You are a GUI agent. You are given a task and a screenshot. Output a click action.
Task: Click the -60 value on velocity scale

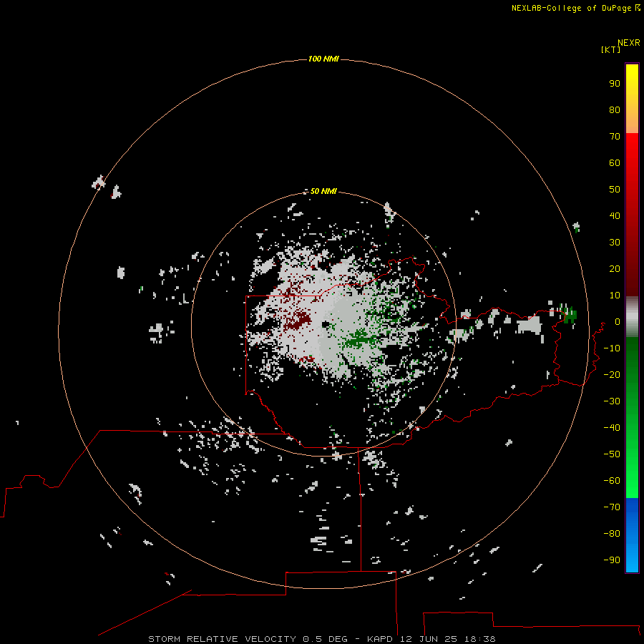612,481
